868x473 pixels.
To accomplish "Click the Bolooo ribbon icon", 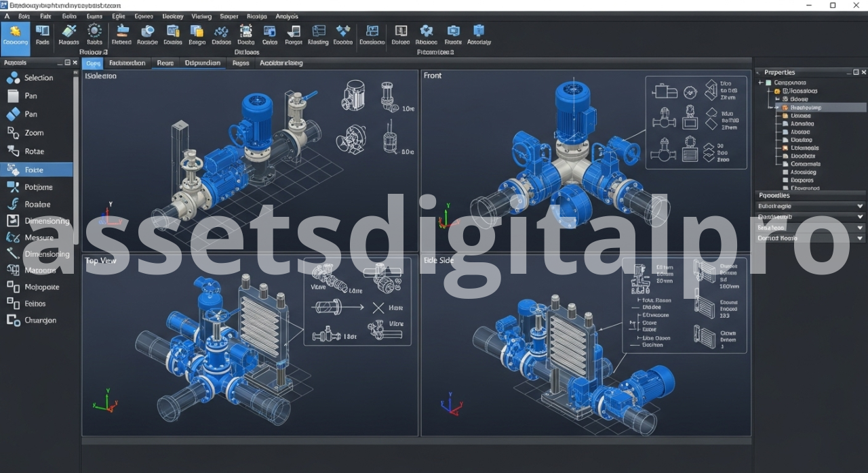I will (401, 35).
